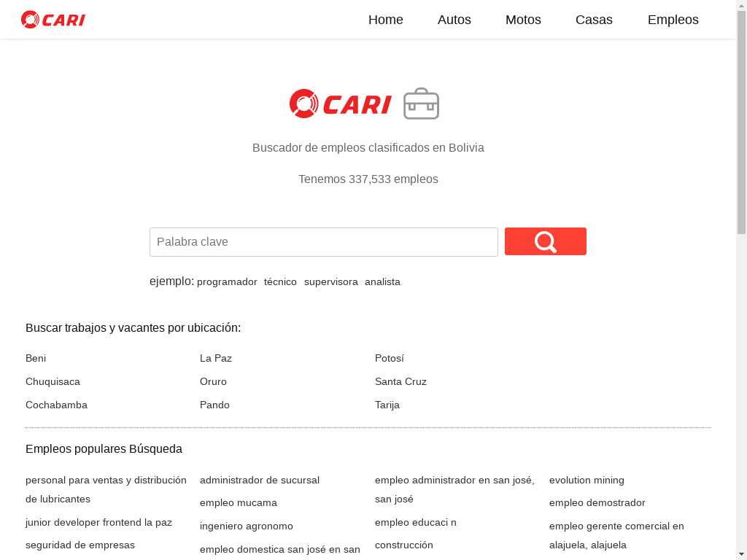Open the Autos menu item
Screen dimensions: 747x560
point(454,20)
